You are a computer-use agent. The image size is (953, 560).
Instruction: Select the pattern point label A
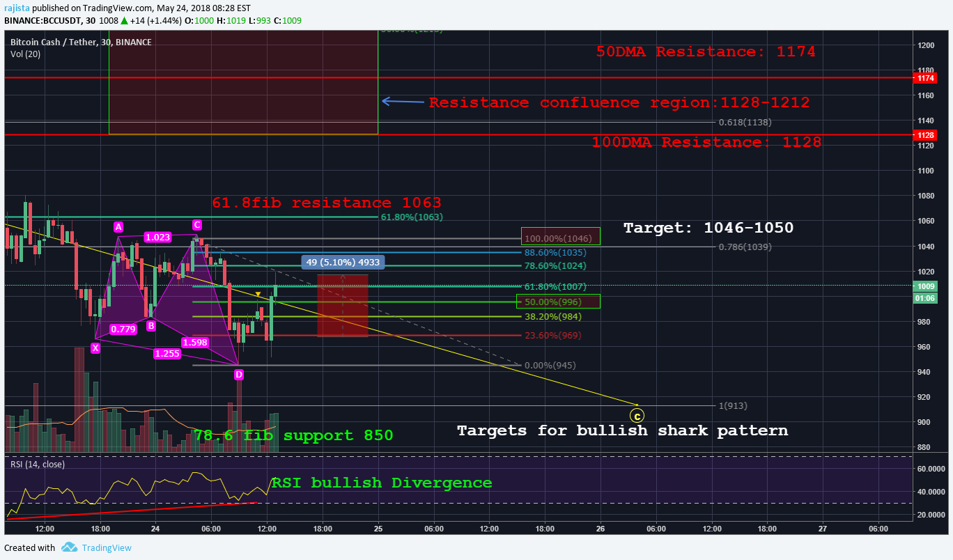click(118, 226)
